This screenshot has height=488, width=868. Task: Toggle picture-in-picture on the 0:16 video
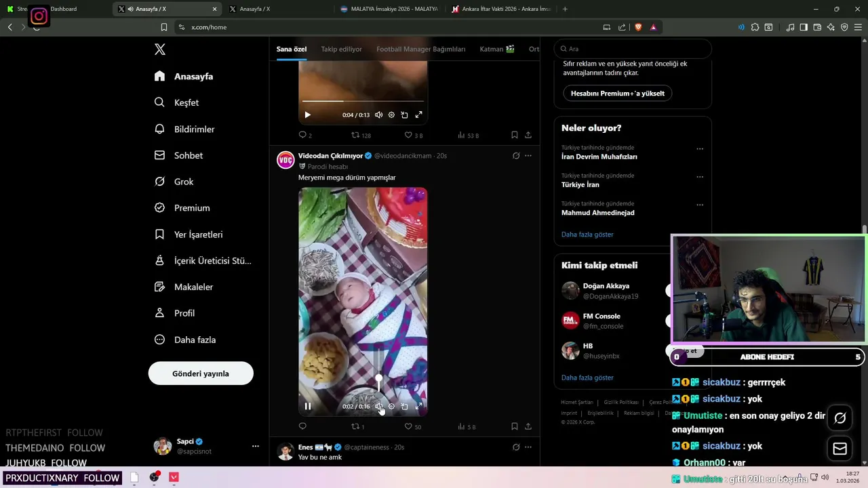click(404, 407)
